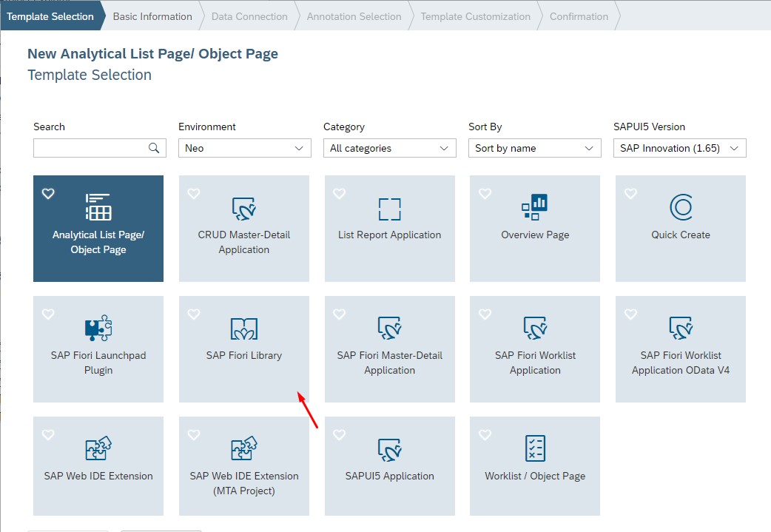Select the Quick Create template

point(680,229)
